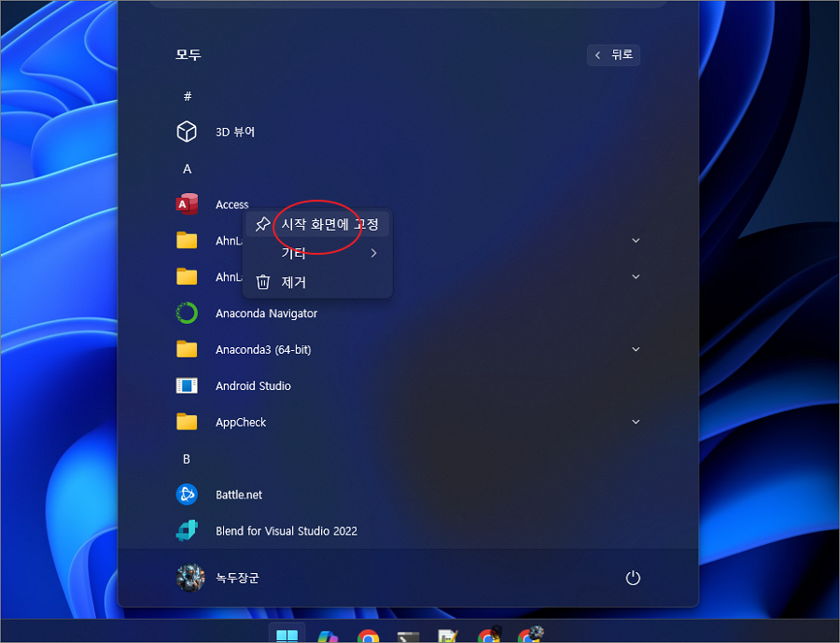
Task: Click Blend for Visual Studio 2022 text
Action: (x=287, y=531)
